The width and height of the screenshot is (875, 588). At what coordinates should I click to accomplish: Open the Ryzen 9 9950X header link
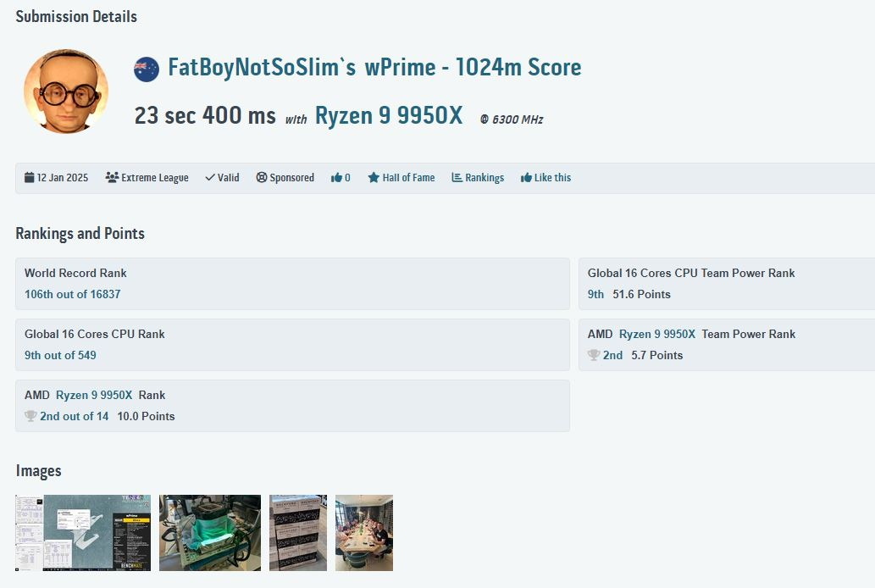click(389, 115)
